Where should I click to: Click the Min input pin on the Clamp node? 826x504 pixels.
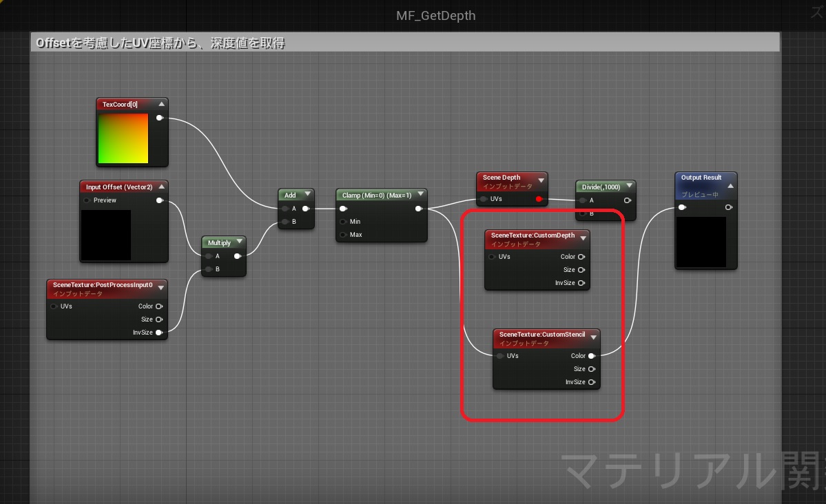[x=342, y=221]
